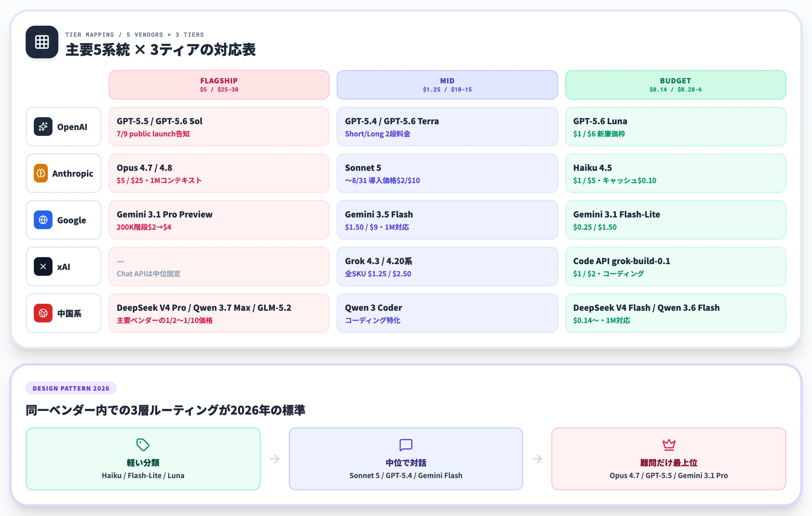Click the $0.14〜 • 1M対応 price
The image size is (812, 516).
click(x=602, y=320)
